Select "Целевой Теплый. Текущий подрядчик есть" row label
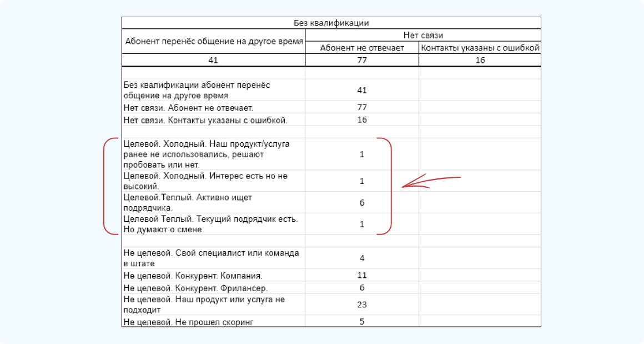This screenshot has height=344, width=644. (210, 224)
